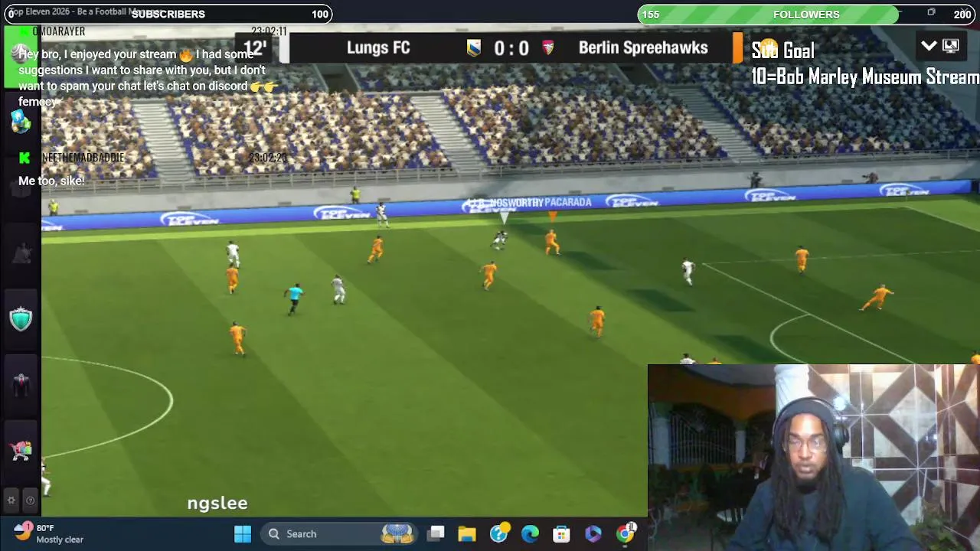
Task: Open the help question-mark sidebar icon
Action: (x=30, y=500)
